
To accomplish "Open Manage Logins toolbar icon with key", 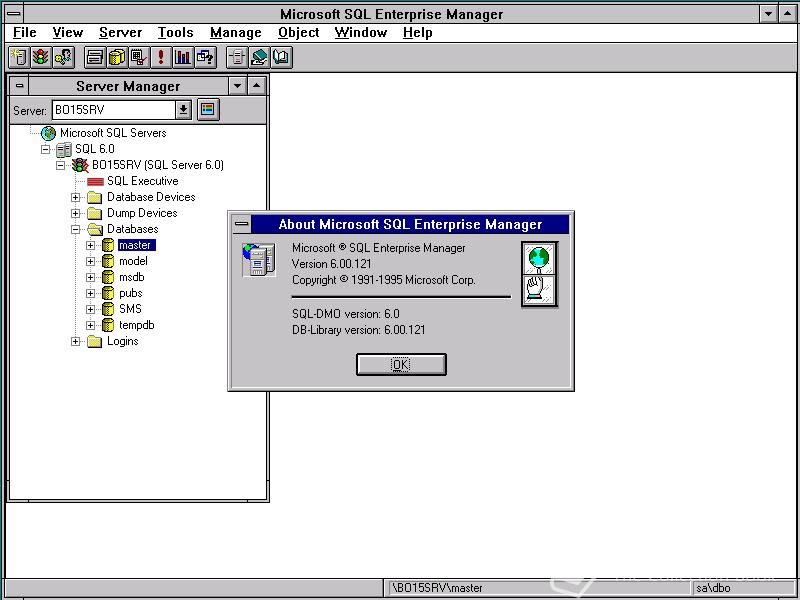I will tap(63, 57).
